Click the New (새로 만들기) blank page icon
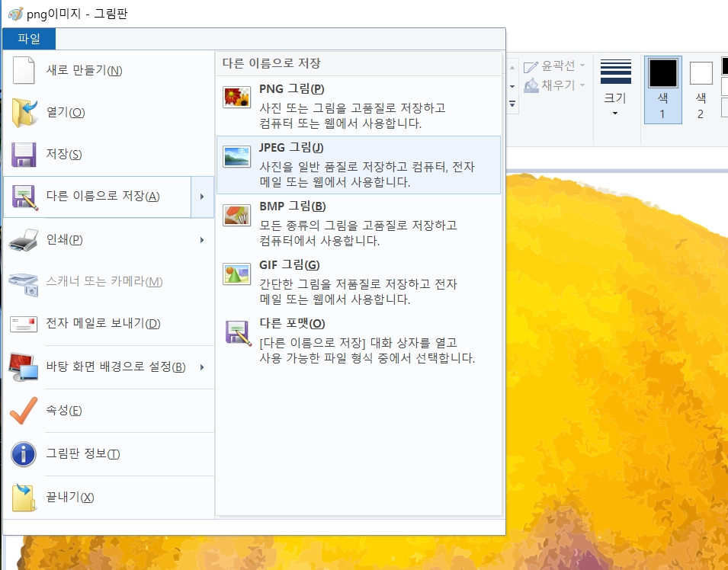 (x=23, y=70)
